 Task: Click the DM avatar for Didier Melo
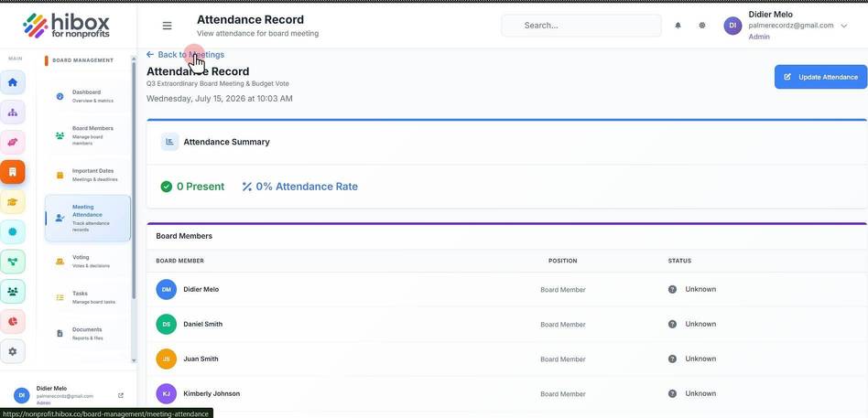coord(166,289)
